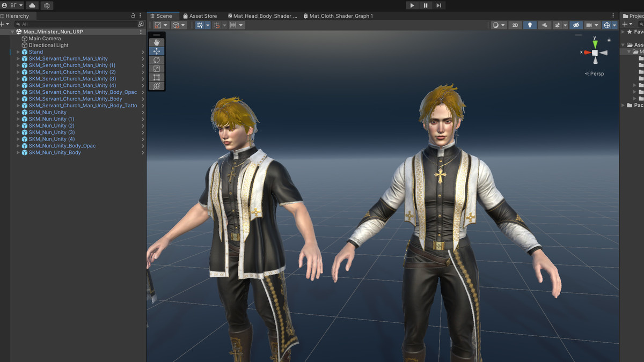Open the Unity Version Control icon

tap(47, 5)
